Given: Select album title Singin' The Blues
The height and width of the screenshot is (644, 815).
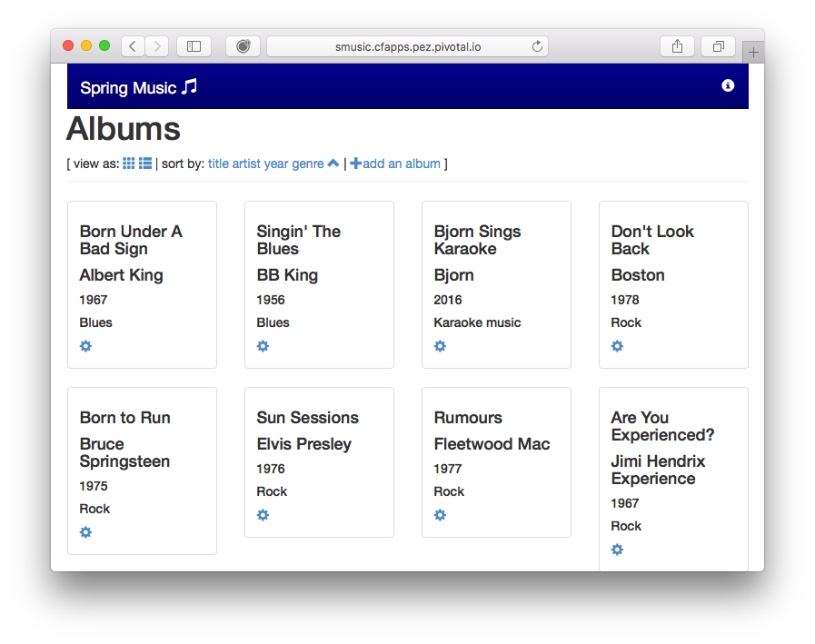Looking at the screenshot, I should (x=298, y=240).
